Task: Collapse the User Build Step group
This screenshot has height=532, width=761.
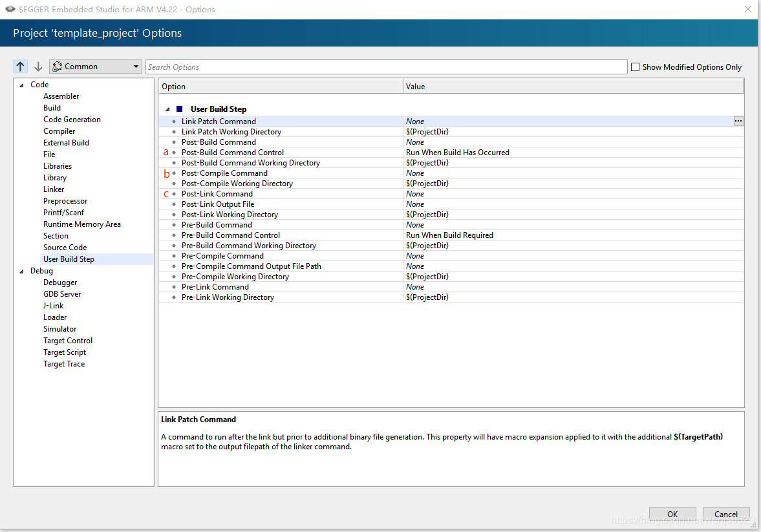Action: [167, 109]
